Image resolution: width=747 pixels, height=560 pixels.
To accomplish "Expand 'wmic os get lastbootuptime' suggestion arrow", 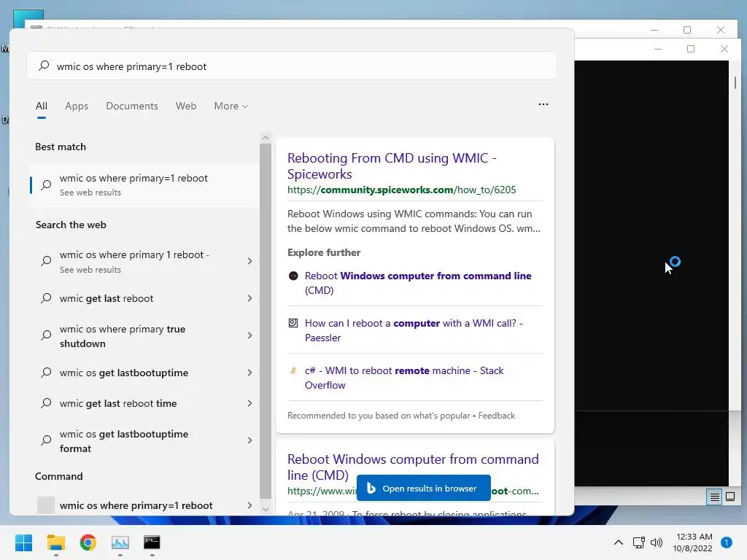I will pyautogui.click(x=249, y=373).
